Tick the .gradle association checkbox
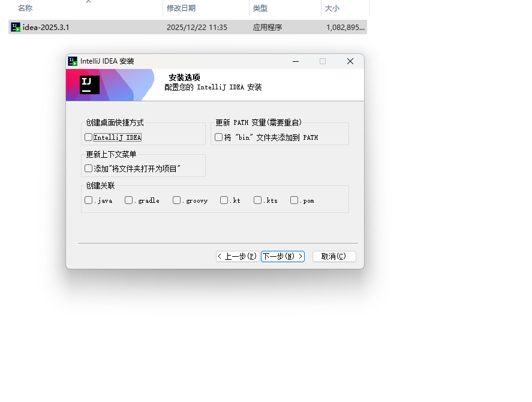 [x=128, y=200]
